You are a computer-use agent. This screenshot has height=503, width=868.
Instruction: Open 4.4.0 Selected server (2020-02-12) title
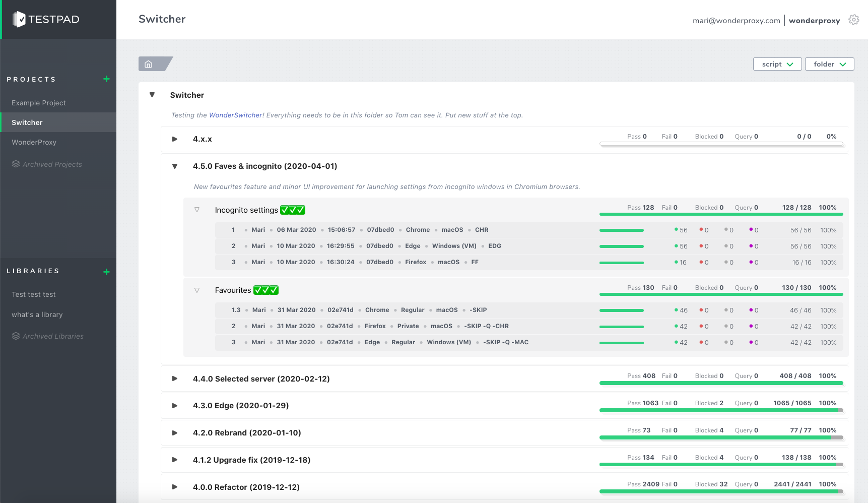261,379
